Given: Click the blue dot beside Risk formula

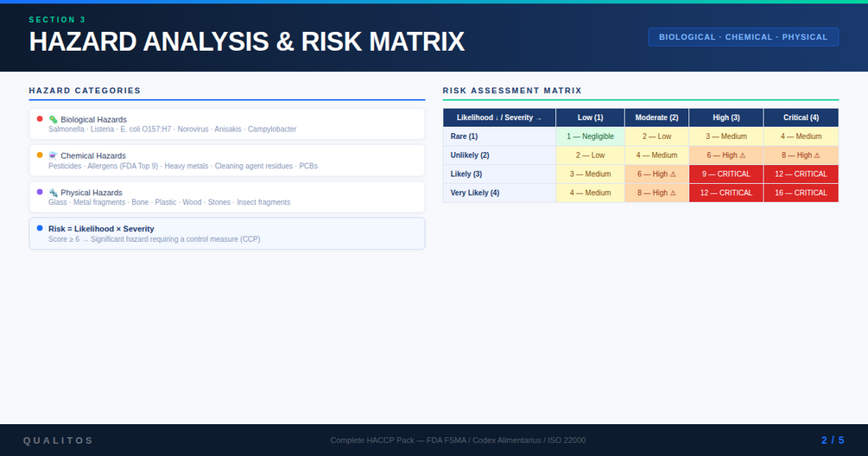Looking at the screenshot, I should coord(40,228).
